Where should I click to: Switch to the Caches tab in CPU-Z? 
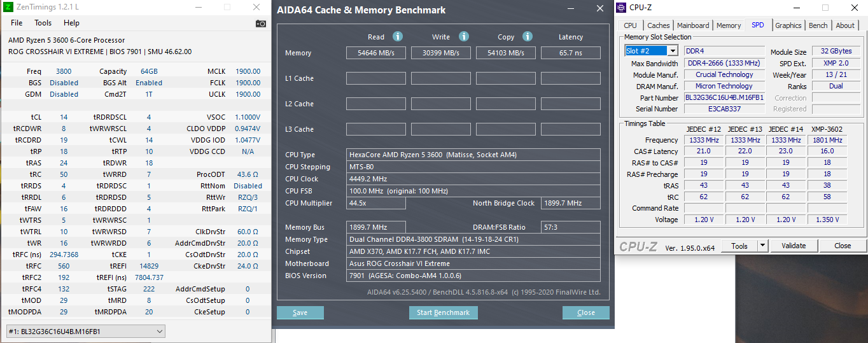658,25
